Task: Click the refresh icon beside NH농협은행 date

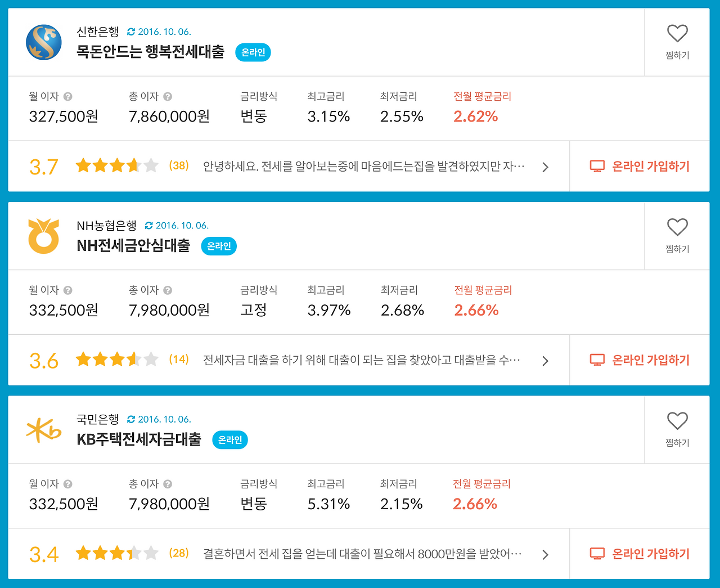Action: pyautogui.click(x=148, y=226)
